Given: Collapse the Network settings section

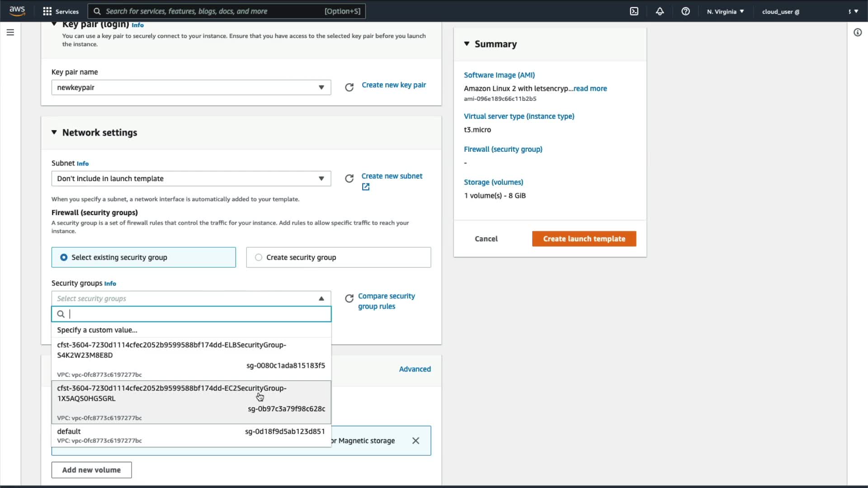Looking at the screenshot, I should coord(54,132).
